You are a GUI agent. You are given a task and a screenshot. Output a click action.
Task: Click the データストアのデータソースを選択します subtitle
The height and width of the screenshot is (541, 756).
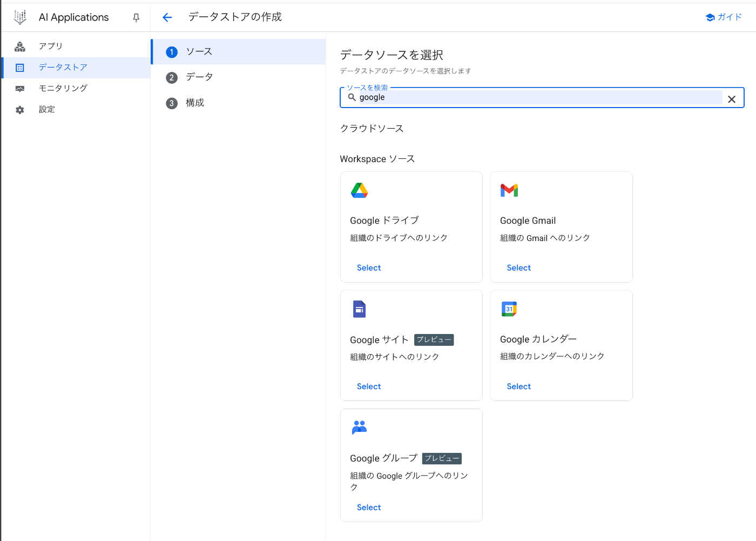point(406,71)
